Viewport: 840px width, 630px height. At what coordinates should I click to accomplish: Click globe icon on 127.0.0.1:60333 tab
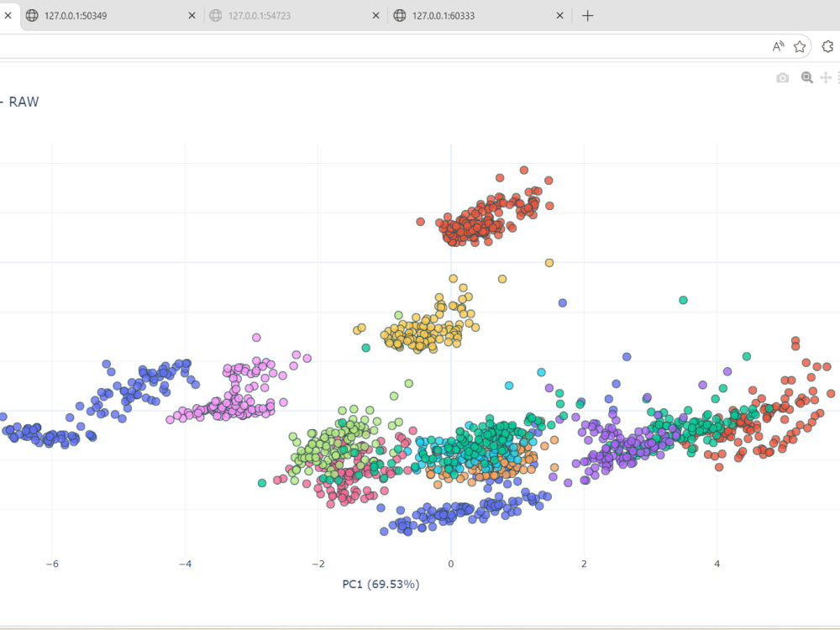coord(400,15)
